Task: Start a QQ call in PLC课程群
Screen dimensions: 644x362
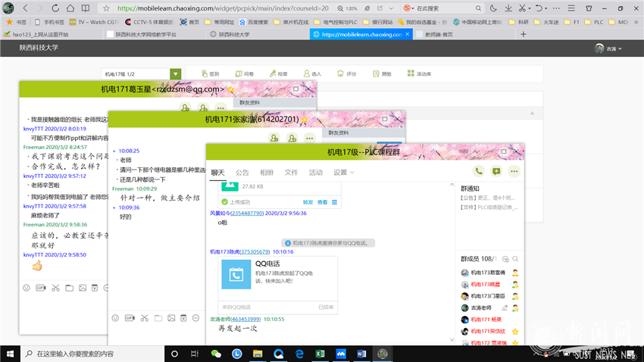Action: [479, 172]
